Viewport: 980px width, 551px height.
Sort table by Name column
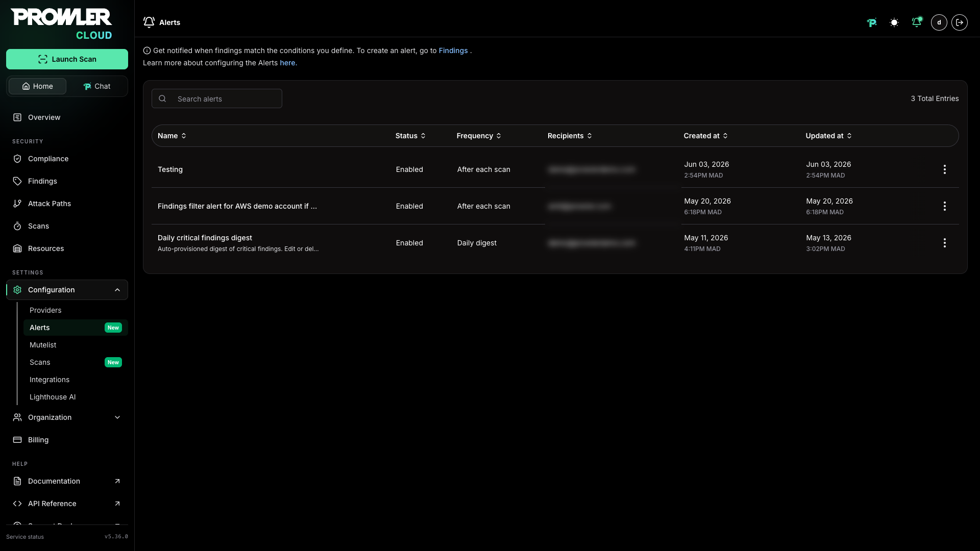coord(172,136)
